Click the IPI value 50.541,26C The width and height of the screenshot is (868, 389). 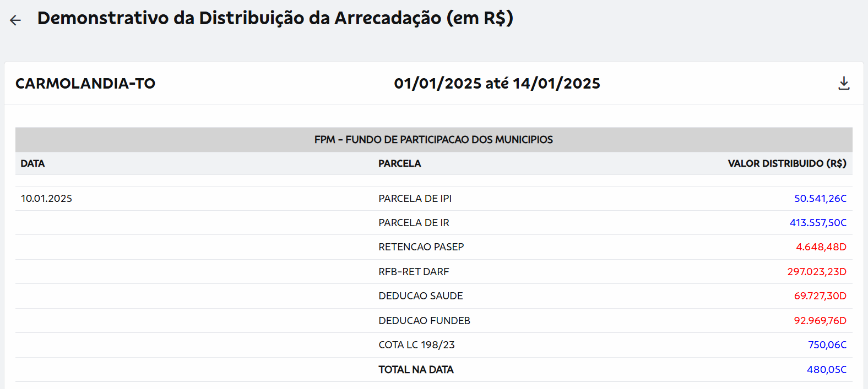820,199
